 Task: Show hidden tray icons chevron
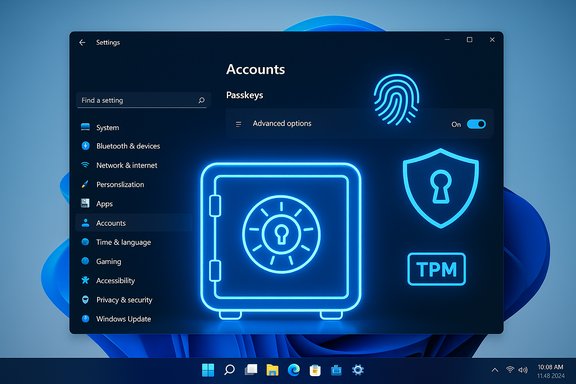coord(494,370)
